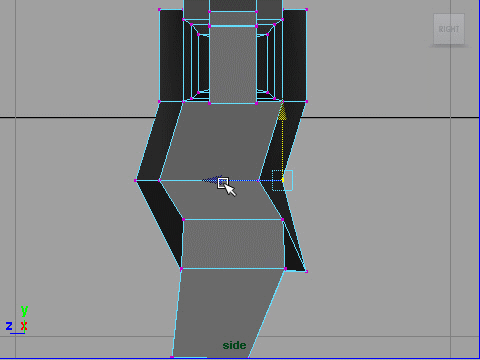Grab the yellow Y-axis move manipulator arrow
Image resolution: width=480 pixels, height=360 pixels.
[x=282, y=112]
